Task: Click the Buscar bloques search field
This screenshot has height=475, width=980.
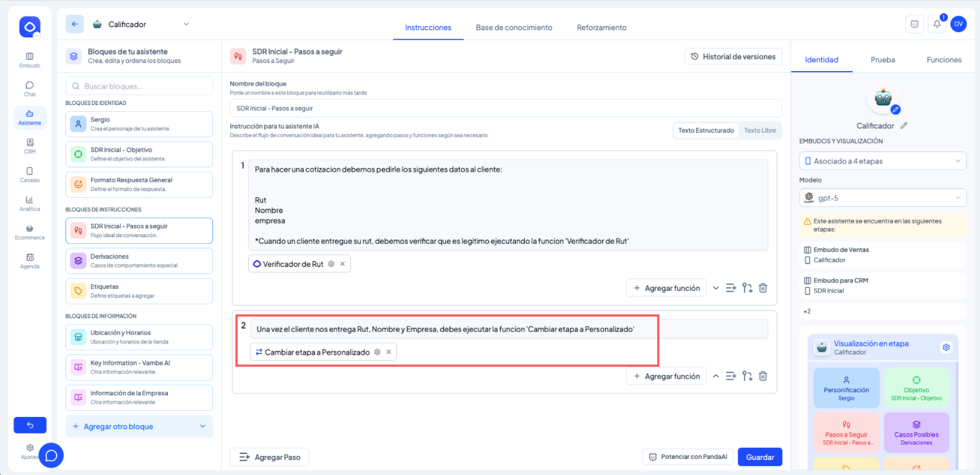Action: (139, 86)
